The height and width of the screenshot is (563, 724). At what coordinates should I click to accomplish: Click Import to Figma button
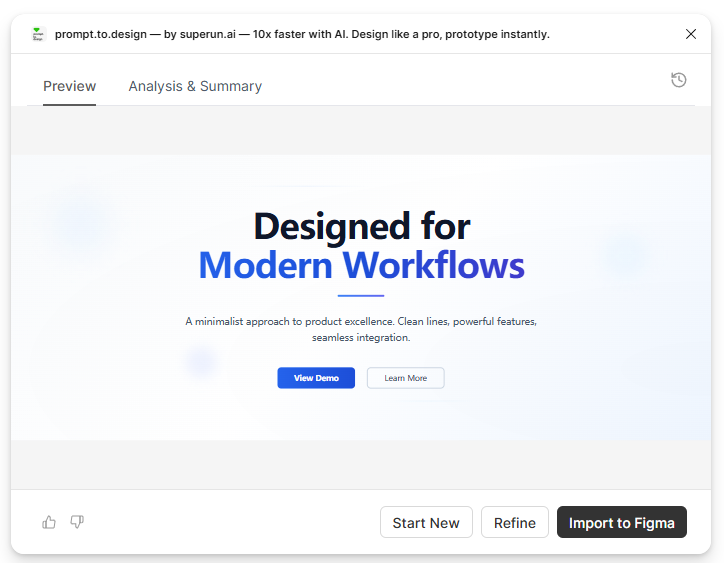click(621, 522)
